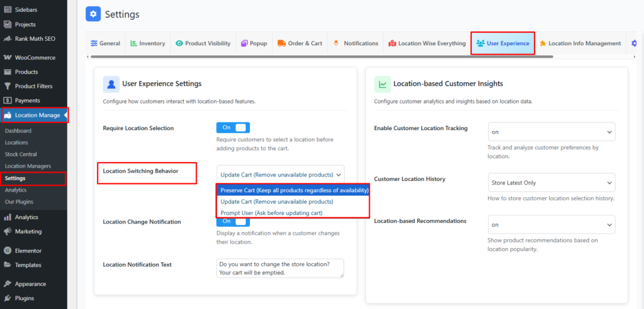644x309 pixels.
Task: Select Prompt User option in list
Action: (x=271, y=213)
